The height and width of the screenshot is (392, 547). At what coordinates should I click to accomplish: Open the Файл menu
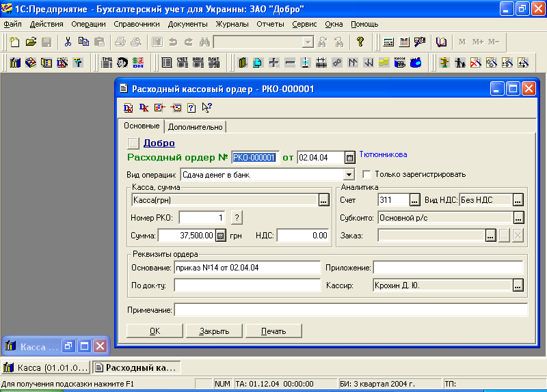click(12, 24)
